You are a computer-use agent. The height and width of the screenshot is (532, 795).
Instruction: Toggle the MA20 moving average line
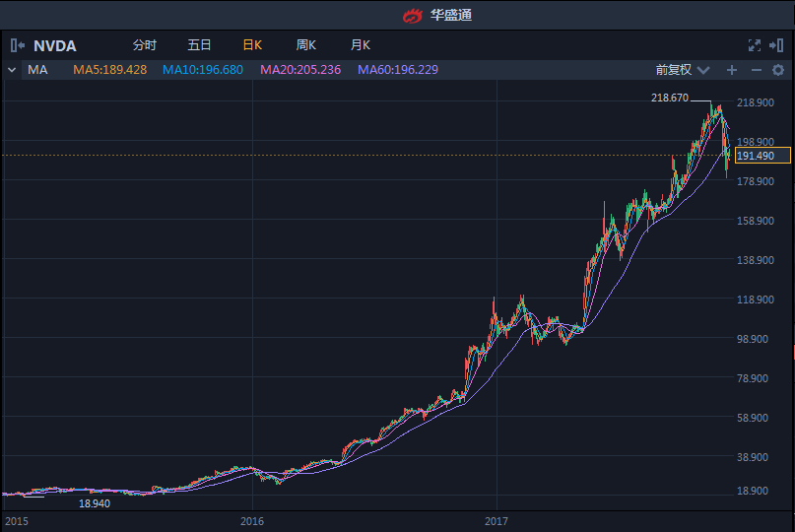click(299, 70)
